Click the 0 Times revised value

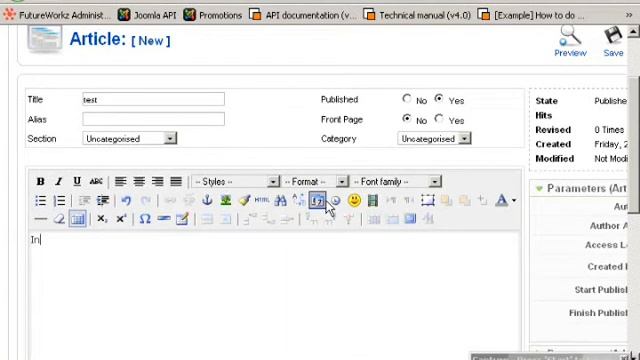(609, 130)
